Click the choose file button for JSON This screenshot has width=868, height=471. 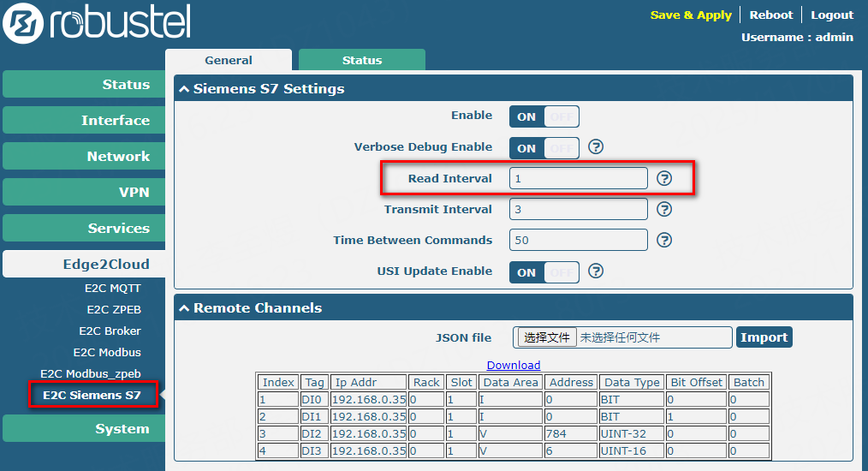tap(546, 337)
